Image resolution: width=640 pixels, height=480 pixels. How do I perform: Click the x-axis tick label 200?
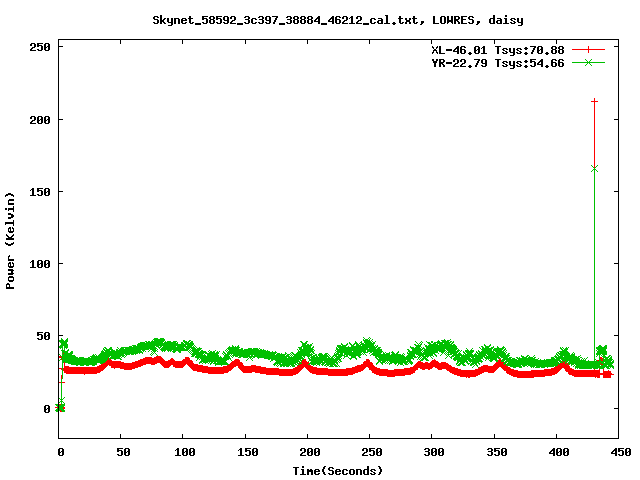(309, 452)
